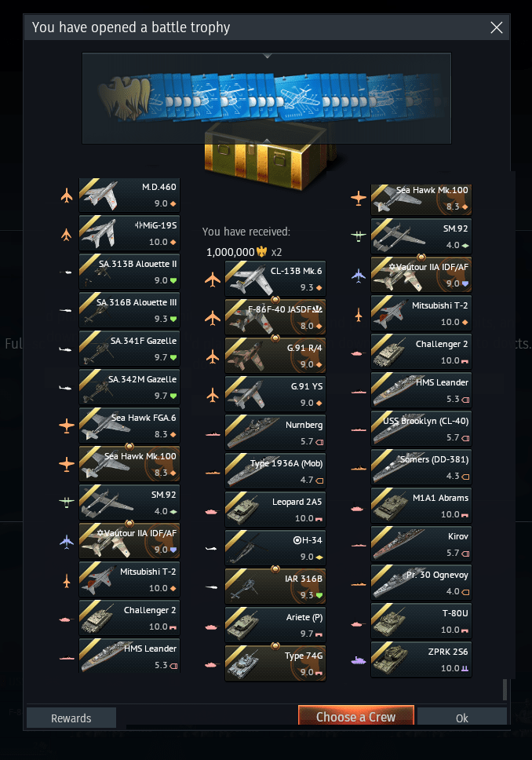
Task: Select the M.D.460 aircraft card
Action: point(129,195)
